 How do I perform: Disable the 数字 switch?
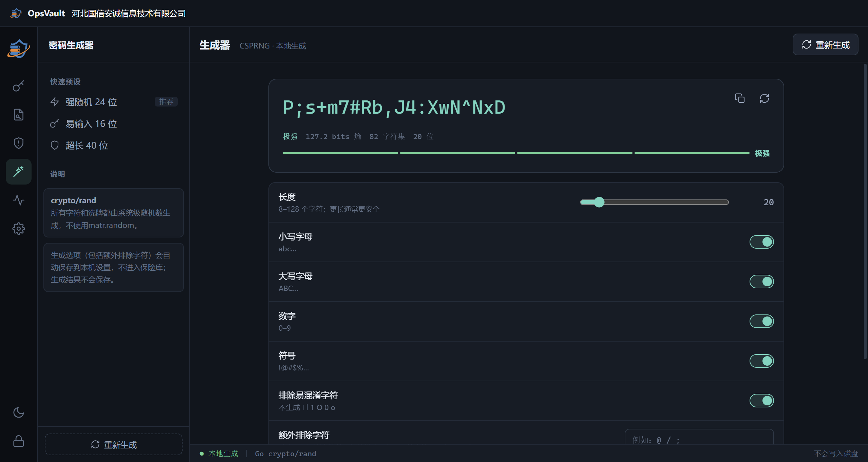pos(761,321)
